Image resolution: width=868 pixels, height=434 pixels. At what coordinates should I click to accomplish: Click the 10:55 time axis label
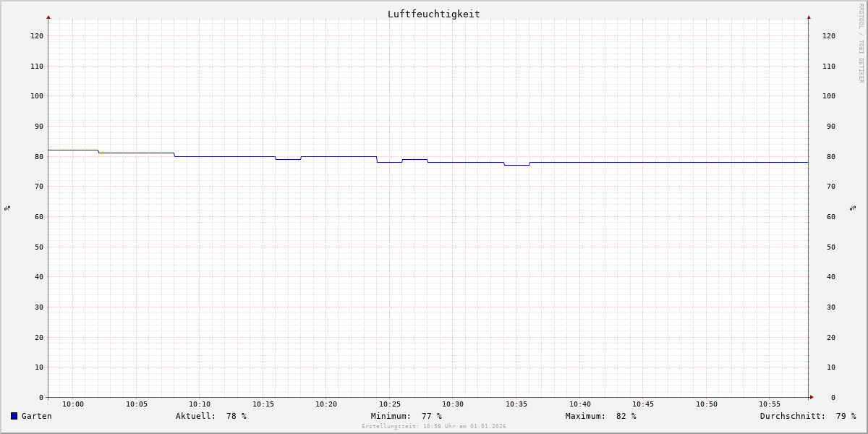[x=770, y=404]
